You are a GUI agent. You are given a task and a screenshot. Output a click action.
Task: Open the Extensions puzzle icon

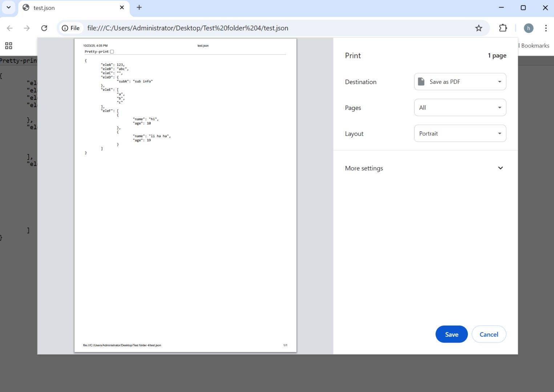coord(503,28)
